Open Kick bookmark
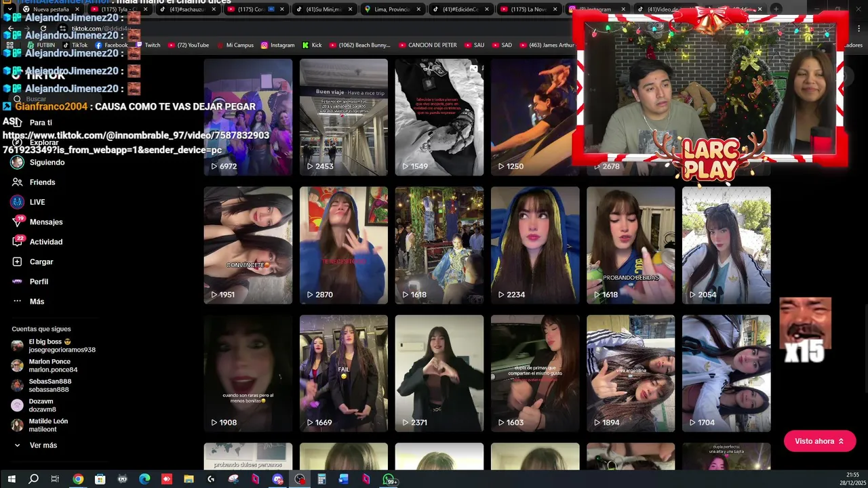 pyautogui.click(x=312, y=45)
